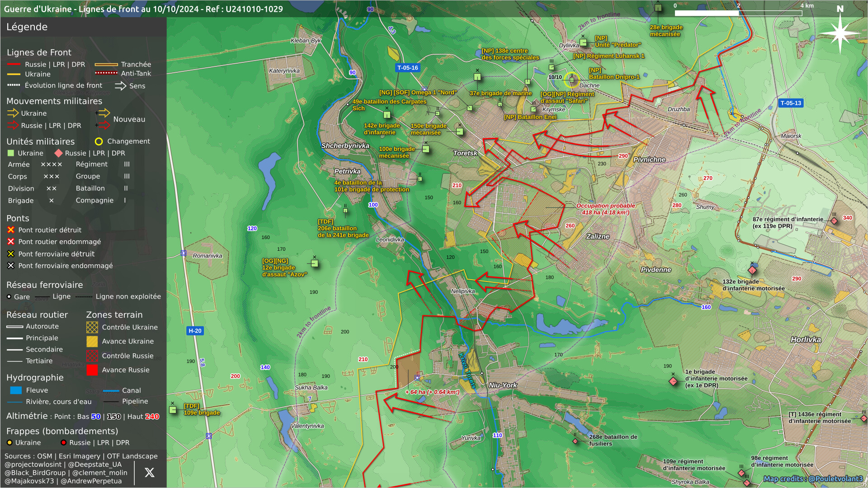
Task: Click the TDF 109e brigade unit square
Action: [x=173, y=410]
